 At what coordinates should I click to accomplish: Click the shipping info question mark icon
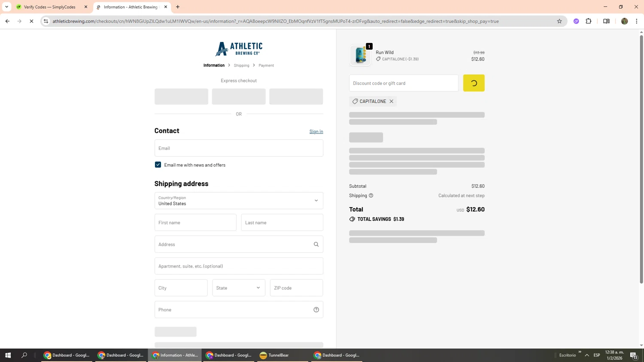tap(371, 196)
